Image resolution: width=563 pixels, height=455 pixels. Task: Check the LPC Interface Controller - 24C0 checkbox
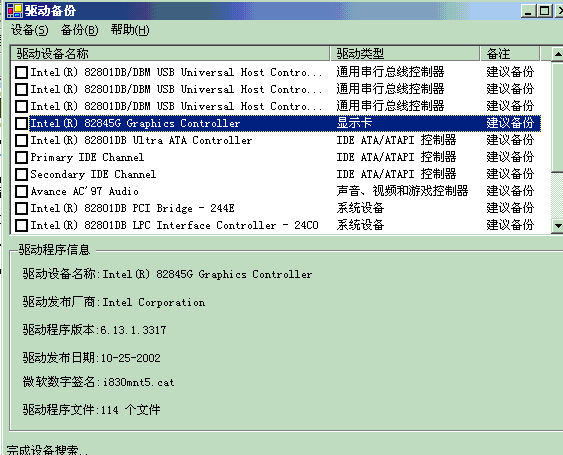click(x=22, y=226)
